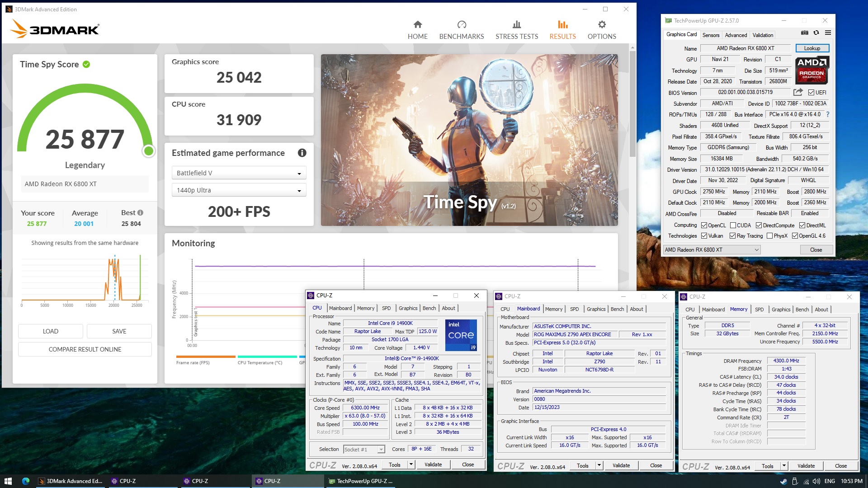Click the info icon beside Best score
The image size is (868, 488).
140,212
